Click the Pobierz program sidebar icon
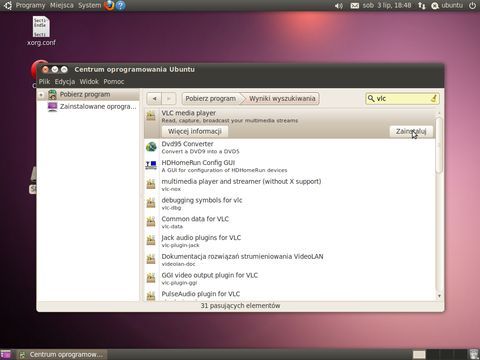This screenshot has width=480, height=360. (x=52, y=95)
